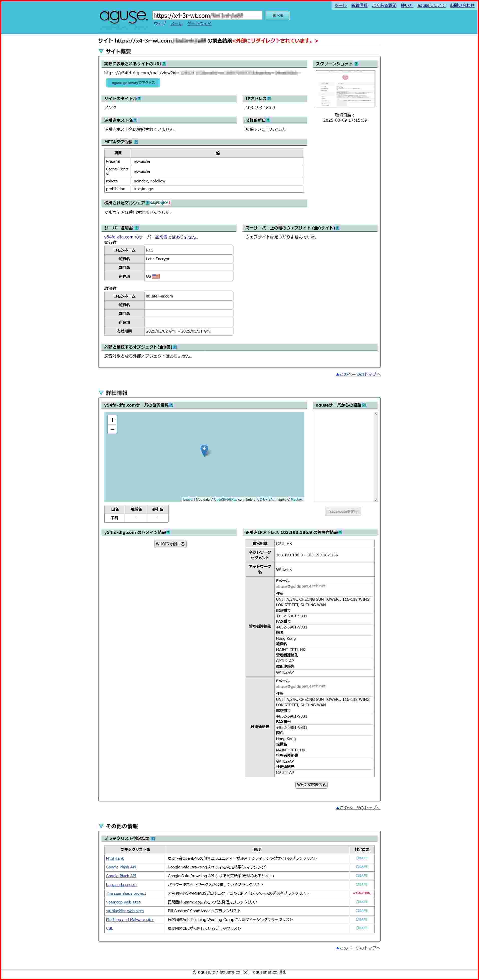Select the ゲートウェイ tab under the search box
The image size is (479, 980).
click(199, 24)
